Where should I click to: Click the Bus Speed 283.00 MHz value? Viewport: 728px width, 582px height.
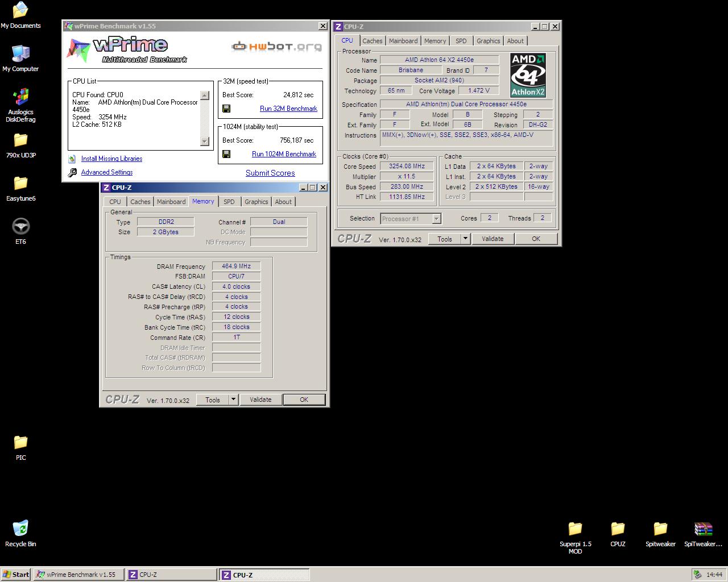click(407, 186)
